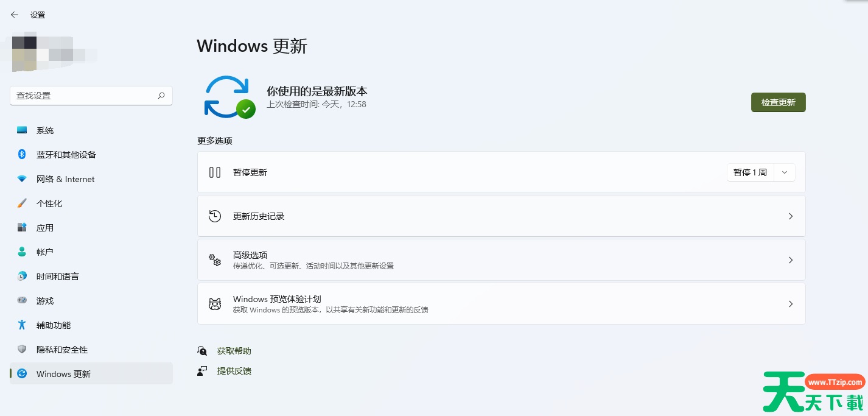Go to 蓝牙和其他设备 settings

[x=91, y=155]
